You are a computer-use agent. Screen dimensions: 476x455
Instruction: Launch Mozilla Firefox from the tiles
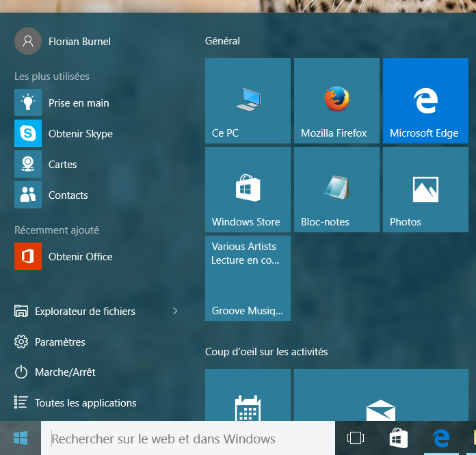tap(336, 101)
